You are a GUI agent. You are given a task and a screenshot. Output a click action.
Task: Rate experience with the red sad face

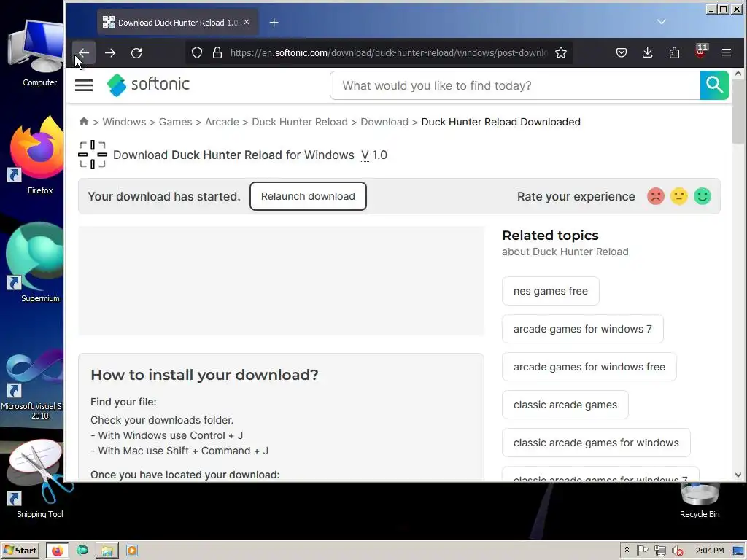[x=656, y=196]
